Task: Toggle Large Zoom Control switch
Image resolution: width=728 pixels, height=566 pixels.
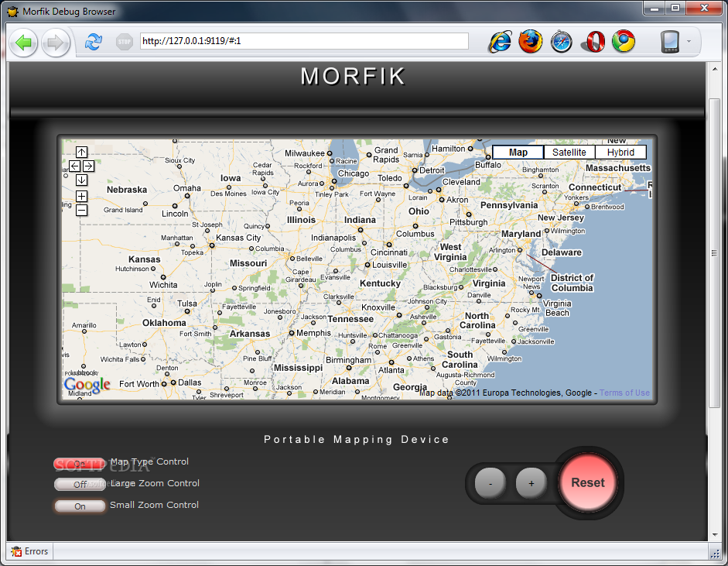Action: pyautogui.click(x=80, y=484)
